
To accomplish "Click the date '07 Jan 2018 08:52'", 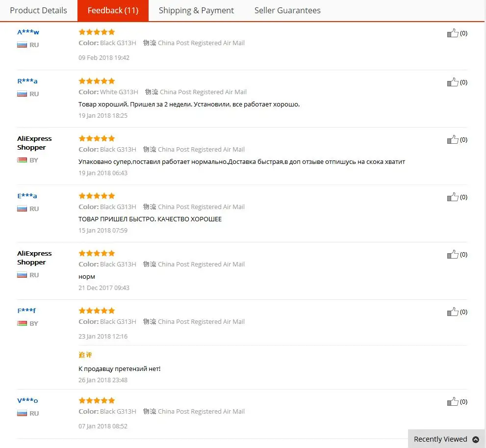I will [x=103, y=426].
